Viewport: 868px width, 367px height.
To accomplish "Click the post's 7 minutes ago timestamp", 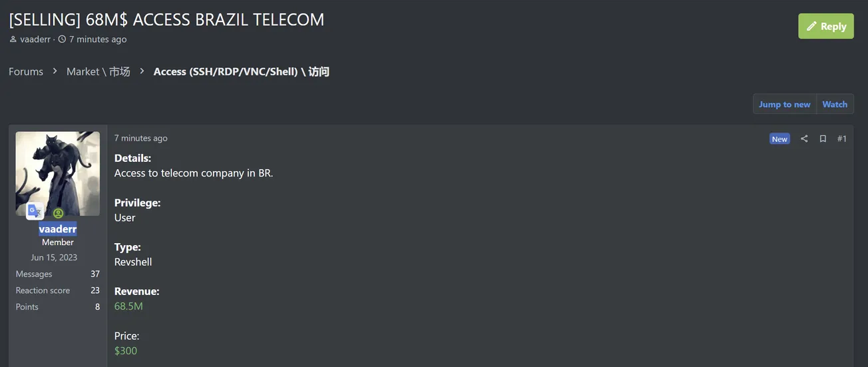I will [x=141, y=138].
